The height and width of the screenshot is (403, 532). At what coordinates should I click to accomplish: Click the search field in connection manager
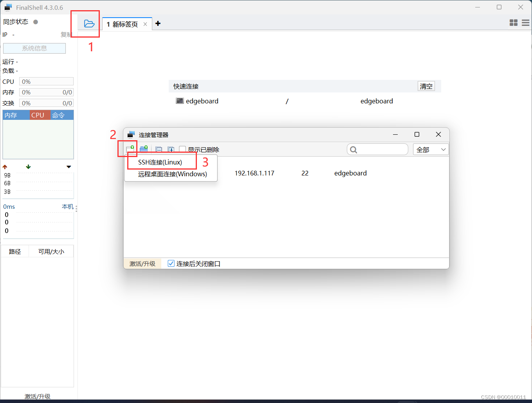tap(377, 149)
